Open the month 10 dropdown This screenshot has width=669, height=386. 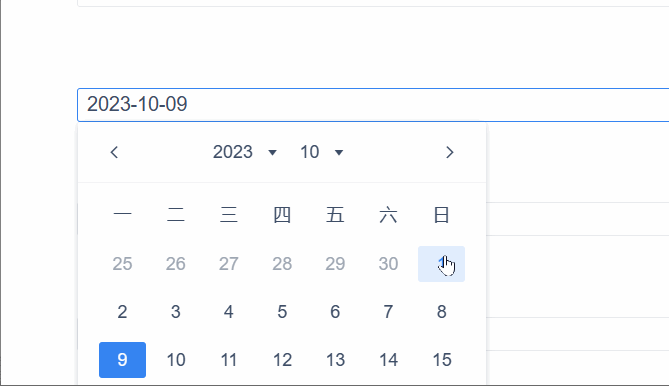[322, 152]
